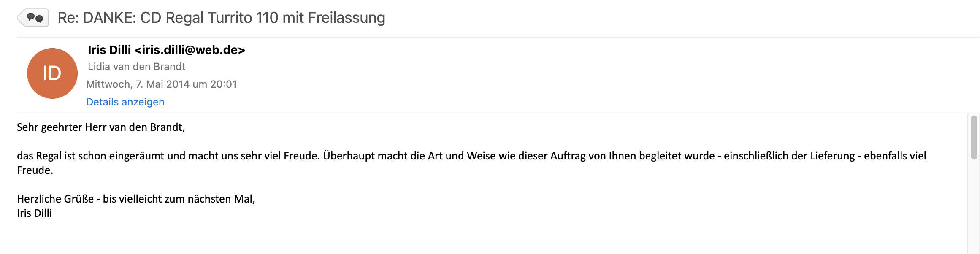Click the greeting Sehr geehrter Herr line

pyautogui.click(x=101, y=127)
